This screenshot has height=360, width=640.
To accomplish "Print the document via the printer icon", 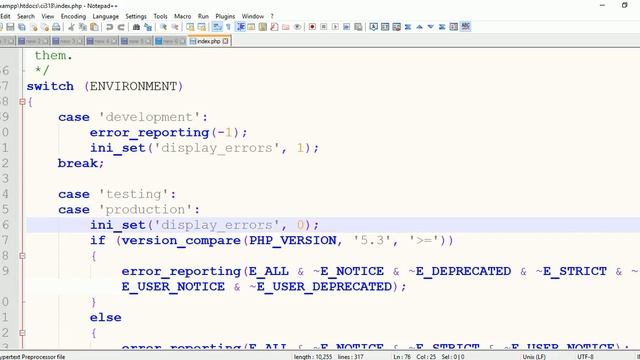I will point(56,27).
